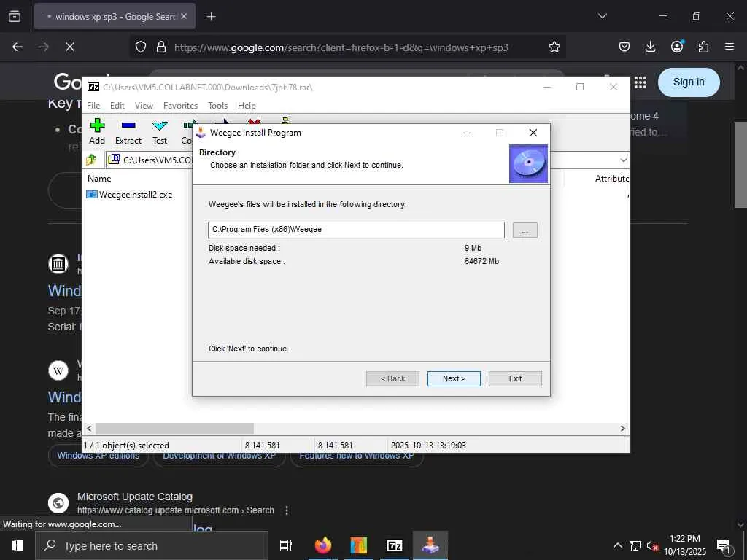The width and height of the screenshot is (747, 560).
Task: Click the muted volume tray icon
Action: pos(651,545)
